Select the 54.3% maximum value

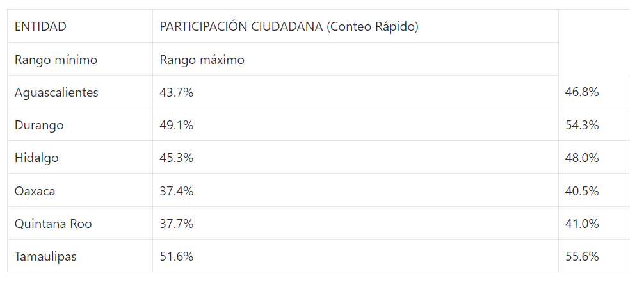click(582, 126)
